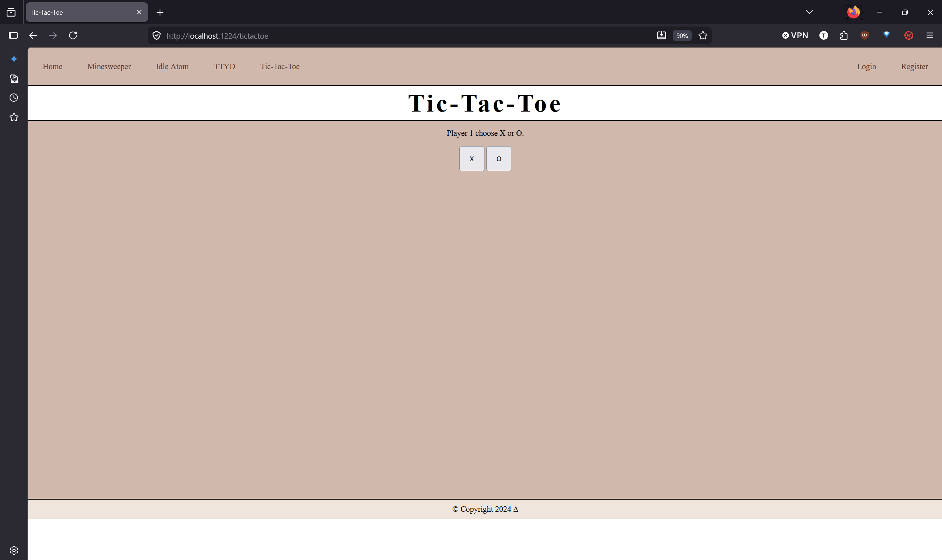Open the blue gem extension icon
The image size is (942, 560).
[886, 35]
